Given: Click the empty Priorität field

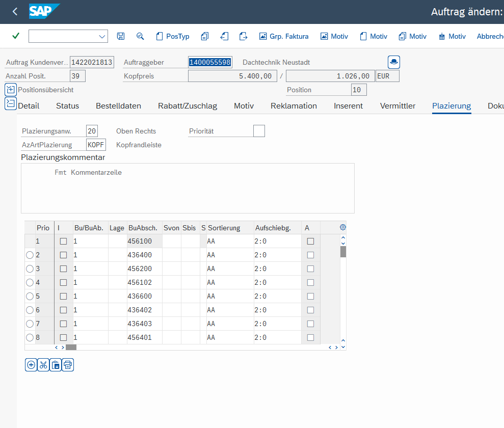Looking at the screenshot, I should coord(259,131).
